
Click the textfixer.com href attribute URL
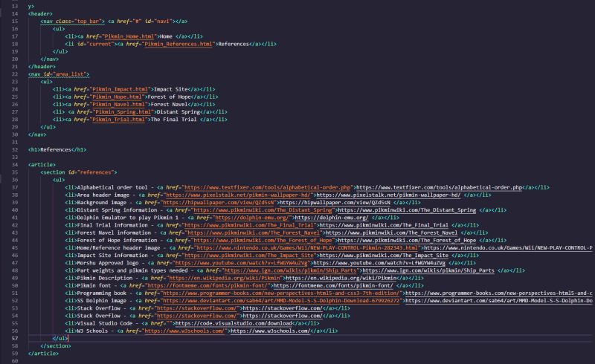[x=268, y=188]
